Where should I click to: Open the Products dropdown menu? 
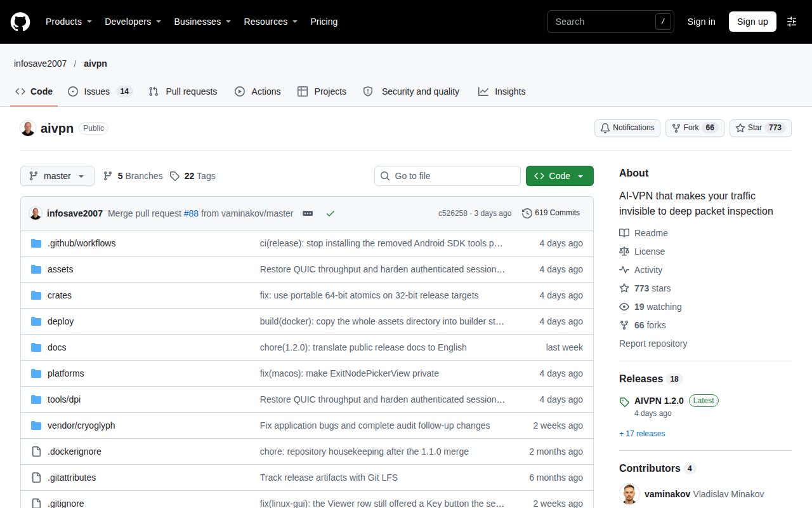[69, 22]
